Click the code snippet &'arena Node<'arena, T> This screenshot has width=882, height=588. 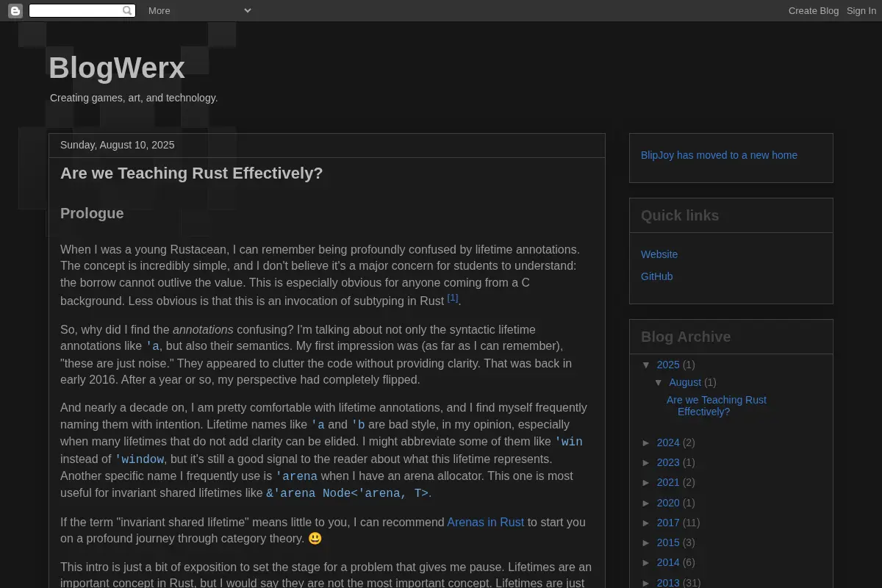(x=347, y=493)
